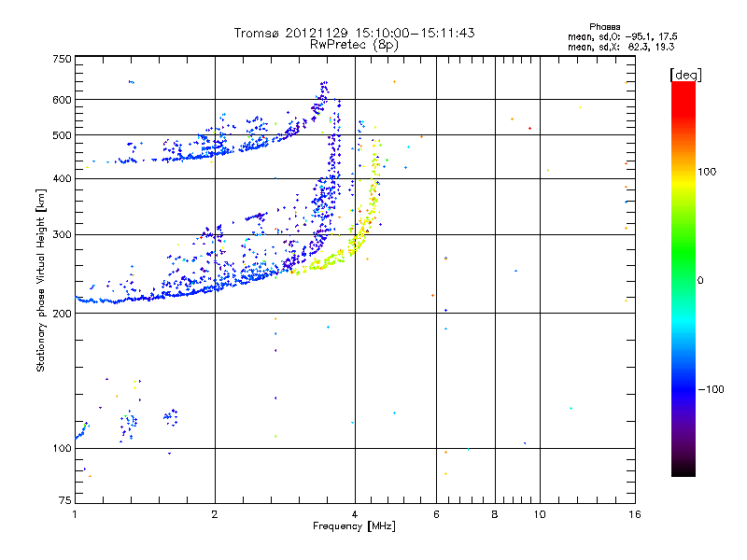Click the x-axis tick label '16'

click(x=635, y=514)
